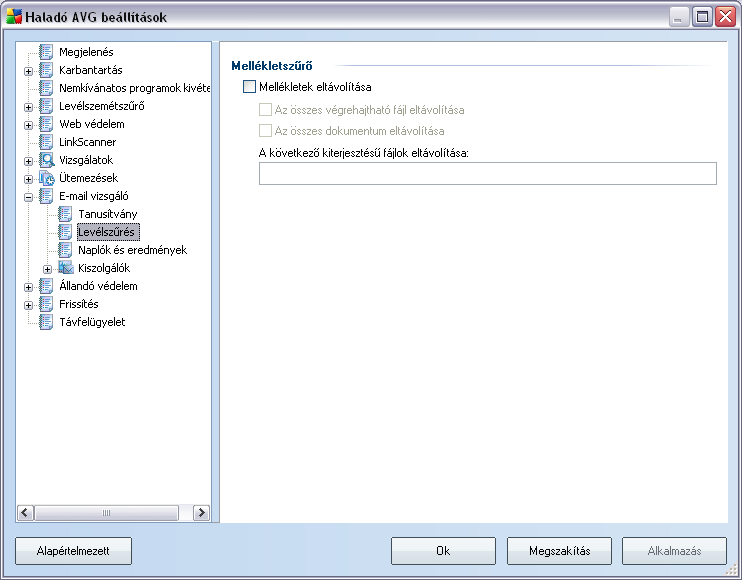Viewport: 742px width, 580px height.
Task: Expand the Levélszemétszűrő tree node
Action: tap(28, 107)
